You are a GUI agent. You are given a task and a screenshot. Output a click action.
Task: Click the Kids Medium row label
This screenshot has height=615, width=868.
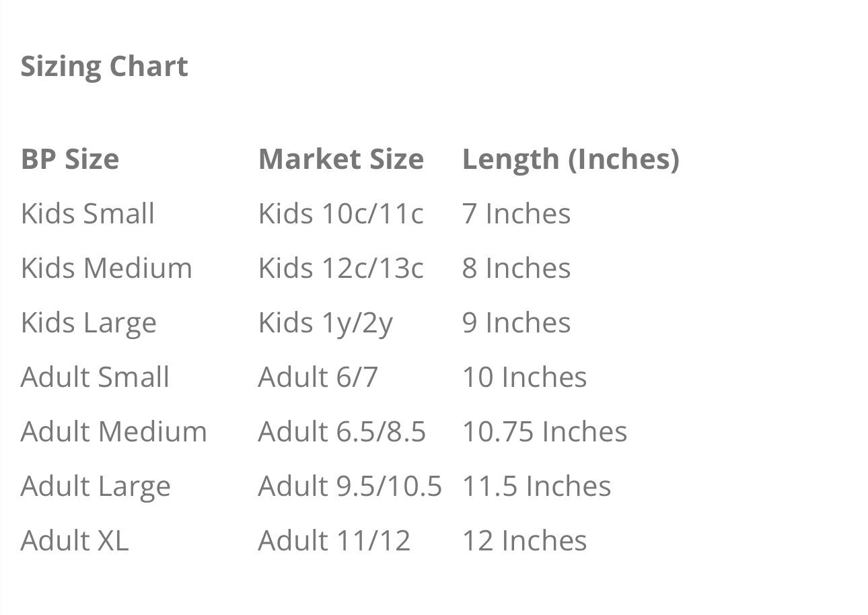tap(106, 268)
